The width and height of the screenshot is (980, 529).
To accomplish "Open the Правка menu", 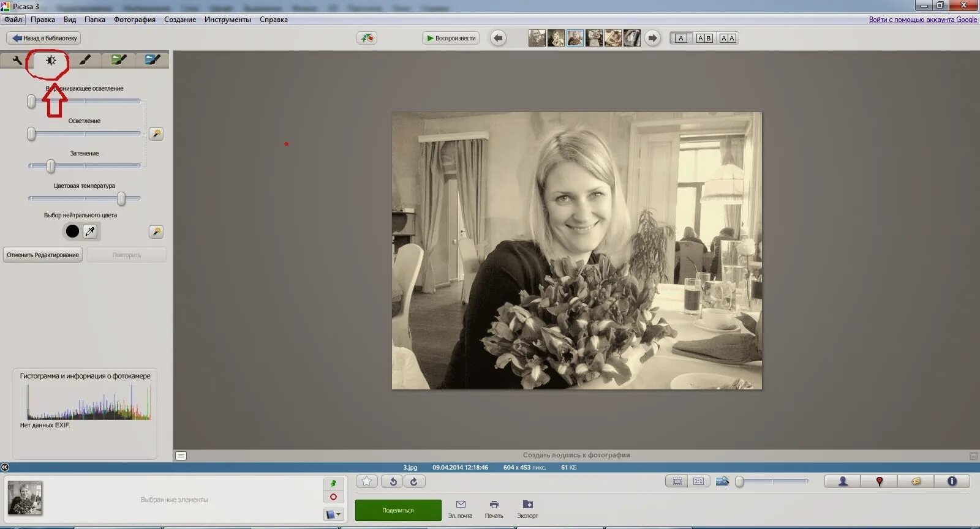I will [x=43, y=20].
